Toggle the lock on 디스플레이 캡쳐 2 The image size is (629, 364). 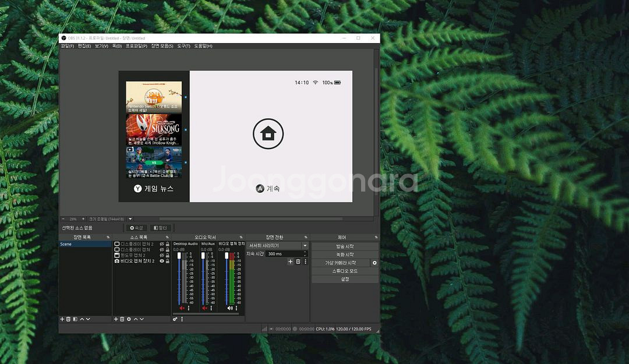168,243
